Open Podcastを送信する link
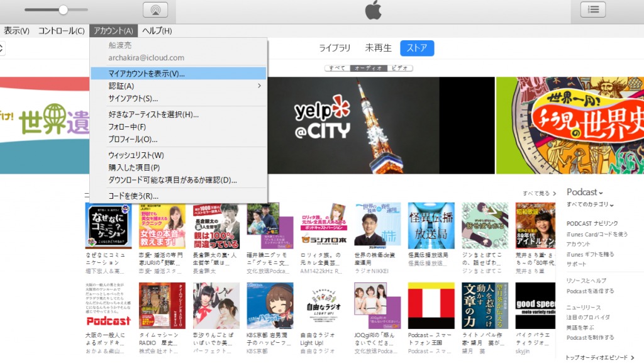This screenshot has height=363, width=644. (x=590, y=291)
